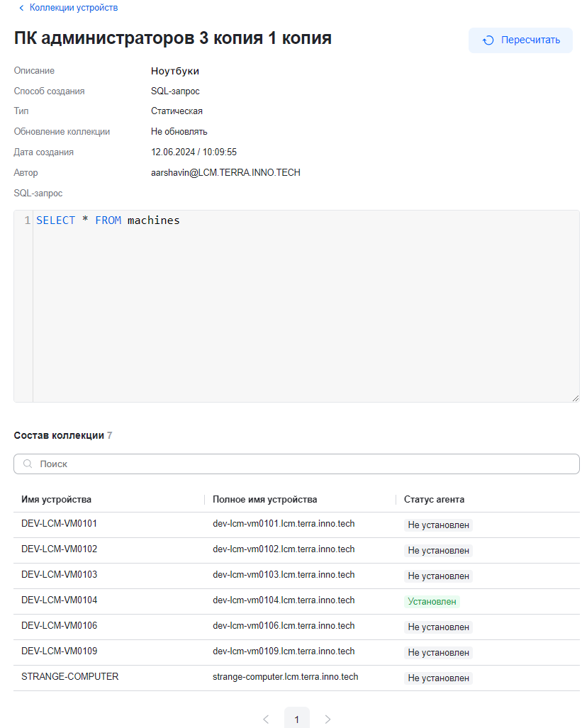Click dev-lcm-vm0106.lcm.terra.inno.tech full name
The width and height of the screenshot is (582, 728).
[x=284, y=626]
